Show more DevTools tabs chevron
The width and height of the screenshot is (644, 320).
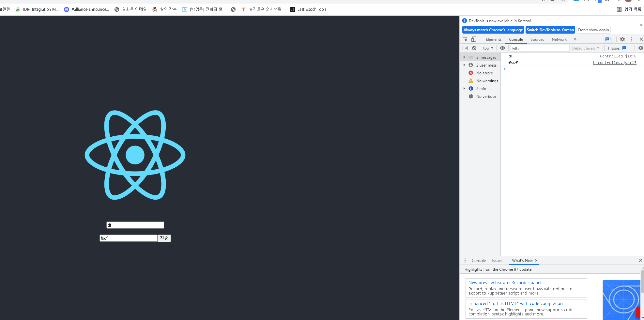[575, 39]
